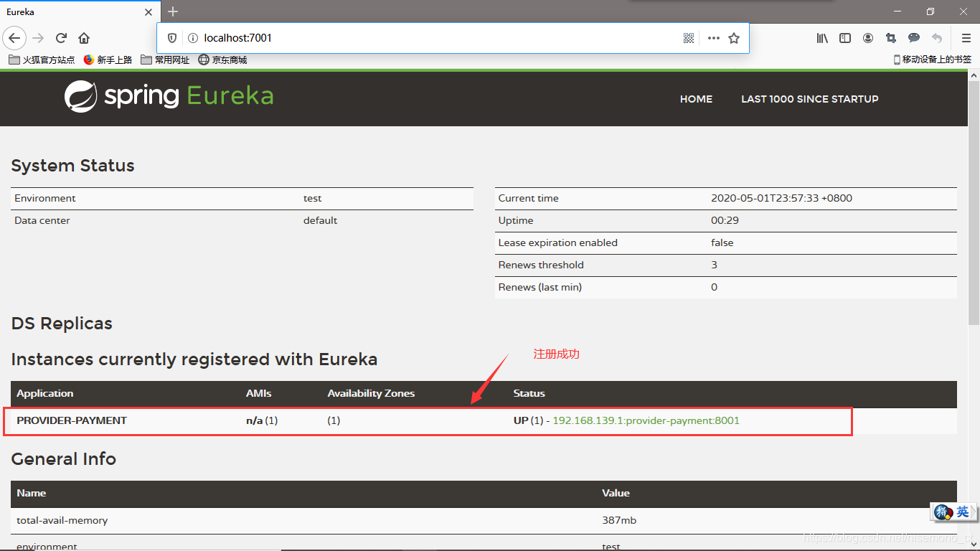
Task: Click the Status column header
Action: pyautogui.click(x=529, y=393)
